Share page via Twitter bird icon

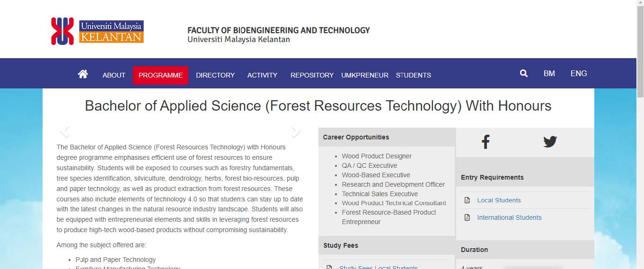coord(550,141)
